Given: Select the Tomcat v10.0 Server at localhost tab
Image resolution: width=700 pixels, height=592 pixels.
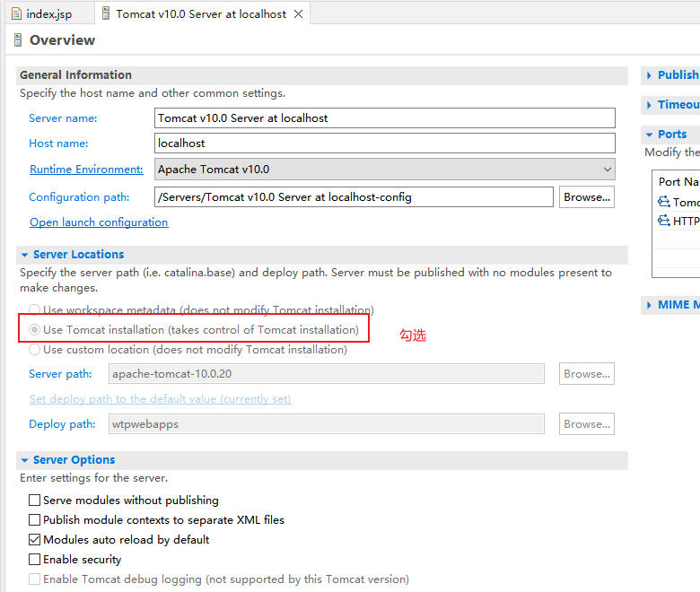Looking at the screenshot, I should [201, 13].
